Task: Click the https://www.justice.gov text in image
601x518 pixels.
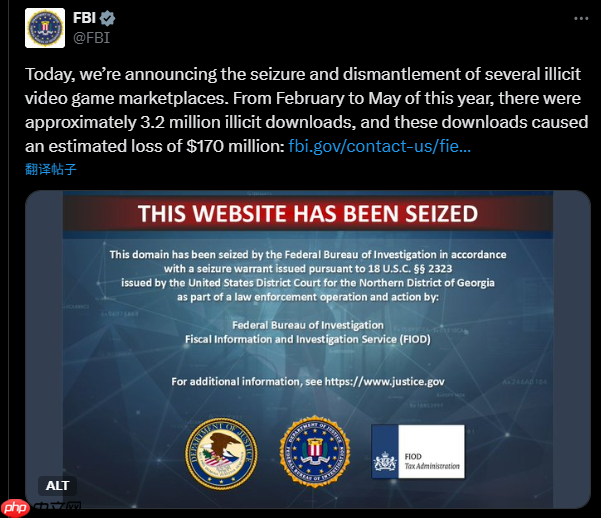Action: point(384,382)
